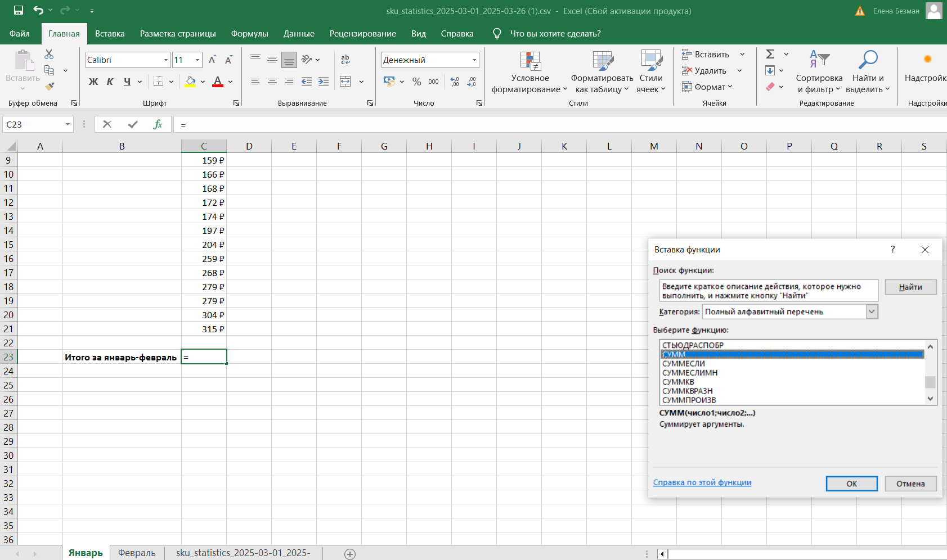947x560 pixels.
Task: Click the Insert Function fx icon
Action: [x=158, y=124]
